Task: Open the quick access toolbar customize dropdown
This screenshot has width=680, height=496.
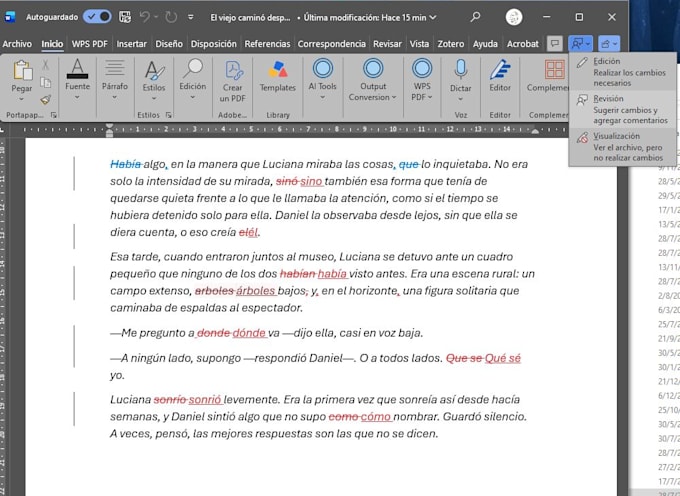Action: (x=191, y=17)
